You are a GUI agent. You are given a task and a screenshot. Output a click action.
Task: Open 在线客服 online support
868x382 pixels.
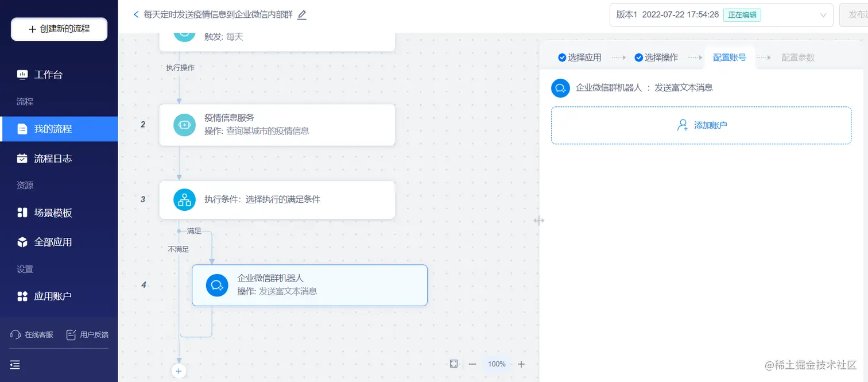click(32, 334)
